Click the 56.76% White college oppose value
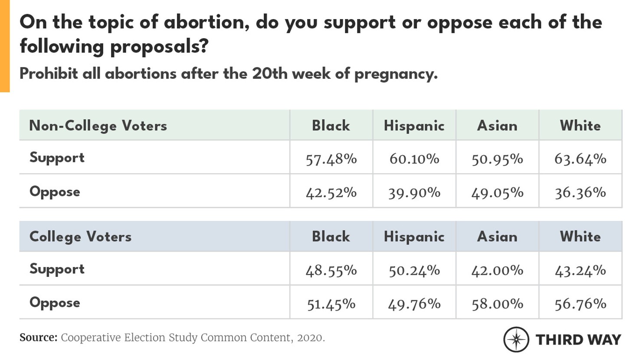This screenshot has width=642, height=364. pyautogui.click(x=580, y=304)
